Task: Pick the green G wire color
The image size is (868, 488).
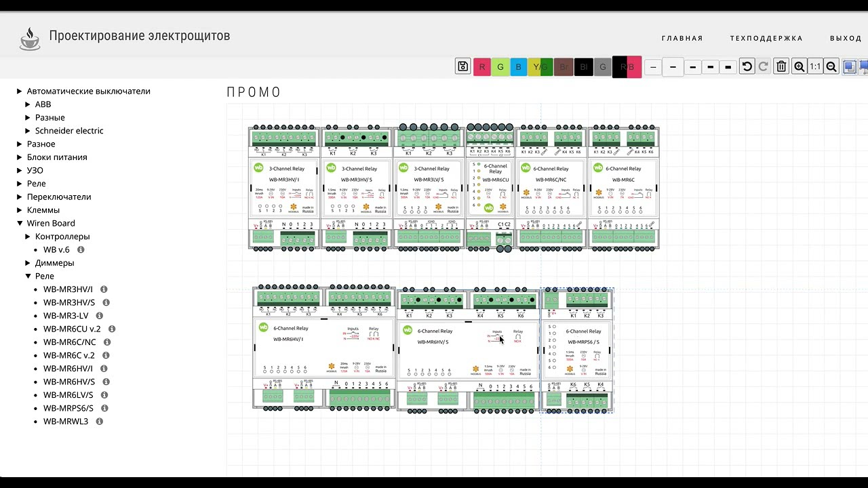Action: [x=500, y=67]
